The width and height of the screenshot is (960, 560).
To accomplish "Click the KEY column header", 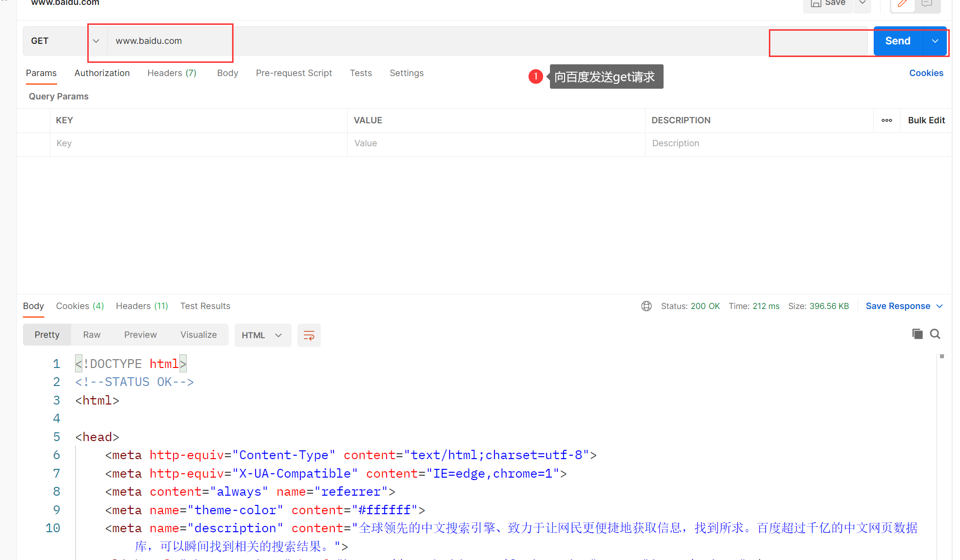I will coord(64,120).
